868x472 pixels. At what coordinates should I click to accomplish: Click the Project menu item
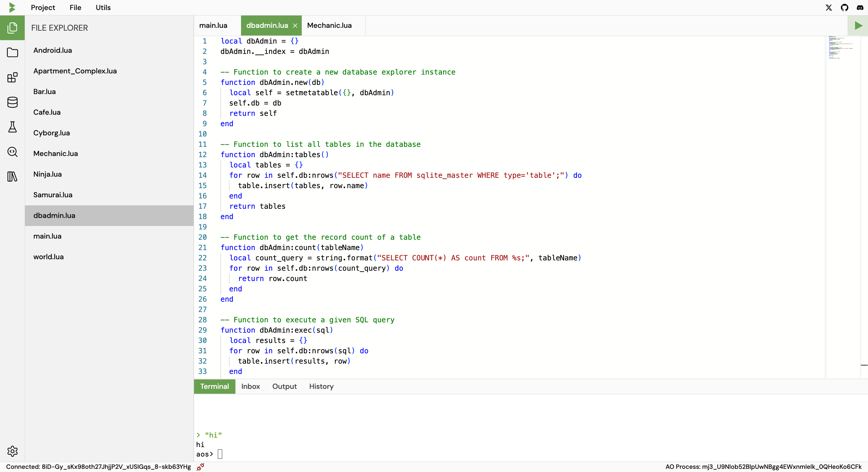[43, 7]
